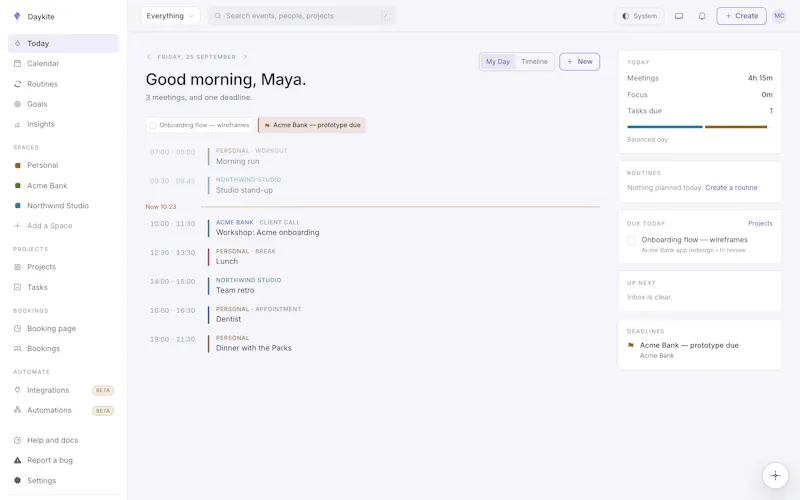Screen dimensions: 800x500
Task: Click the Now 10:23 time marker
Action: [161, 207]
